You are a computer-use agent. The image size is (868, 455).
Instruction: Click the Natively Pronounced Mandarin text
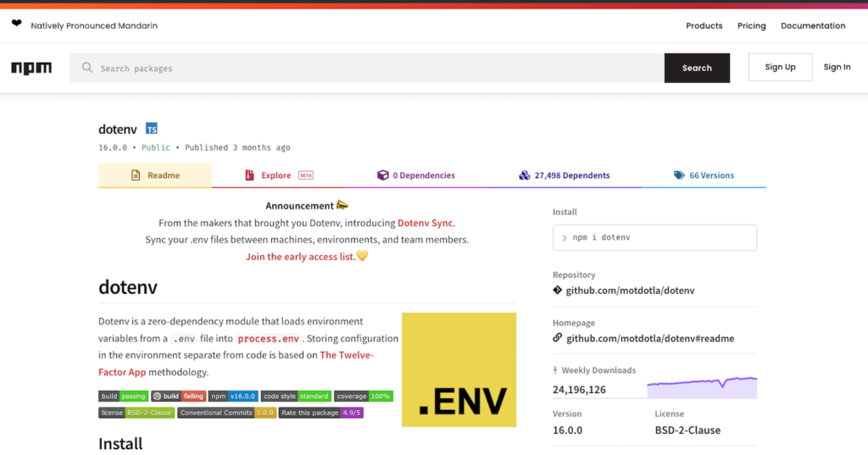click(94, 25)
